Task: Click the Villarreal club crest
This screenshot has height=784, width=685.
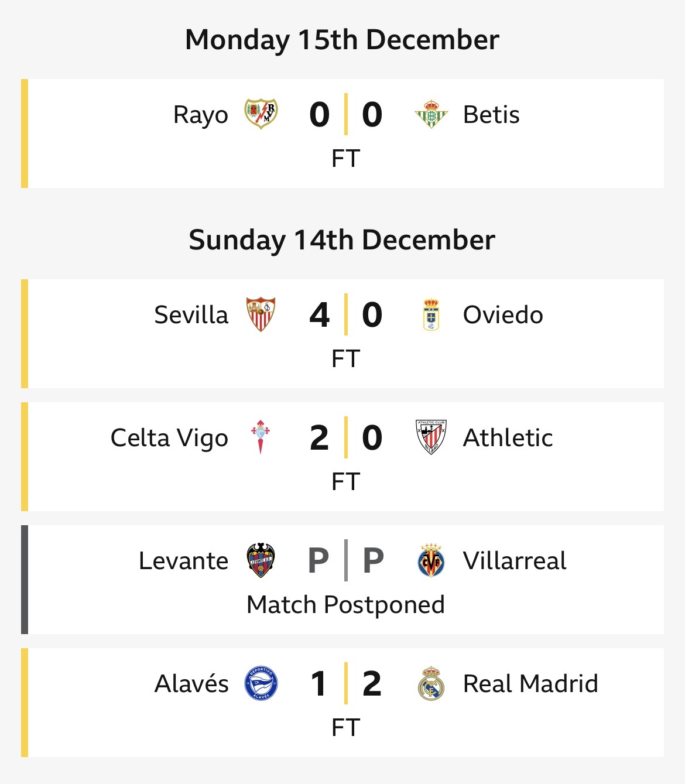Action: (431, 560)
